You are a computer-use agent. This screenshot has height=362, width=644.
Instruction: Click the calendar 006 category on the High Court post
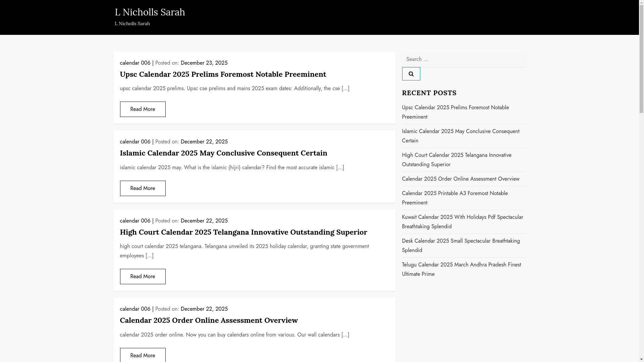135,221
